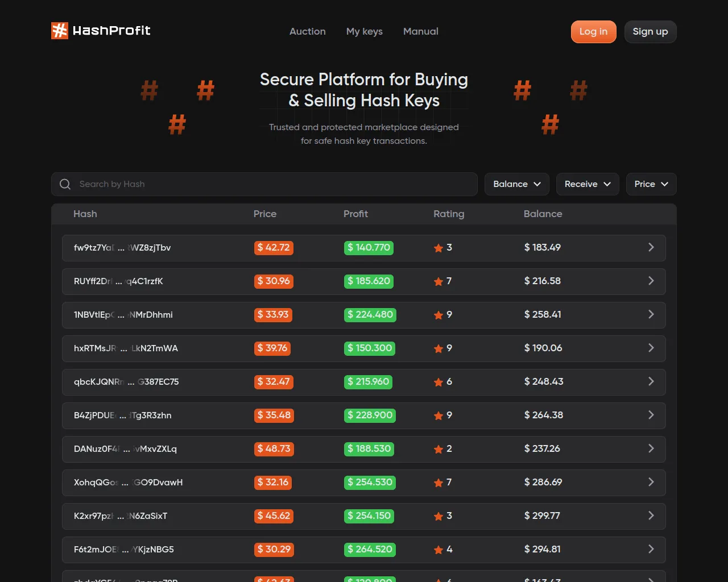
Task: Click the HashProfit logo icon
Action: 60,31
